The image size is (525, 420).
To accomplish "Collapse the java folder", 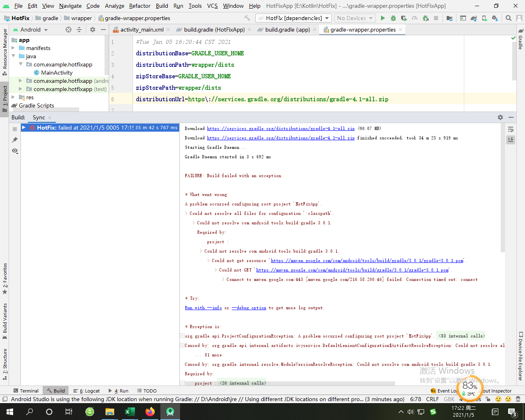I will (x=14, y=56).
